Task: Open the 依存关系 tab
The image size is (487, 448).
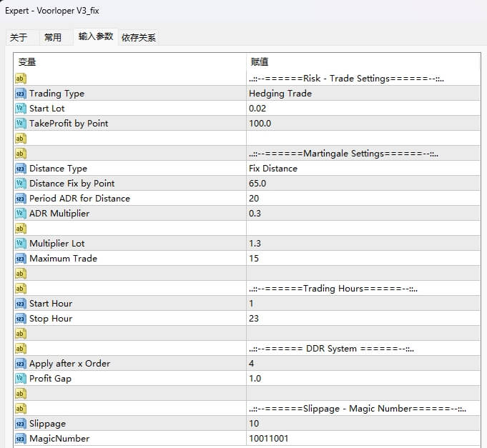Action: tap(139, 38)
